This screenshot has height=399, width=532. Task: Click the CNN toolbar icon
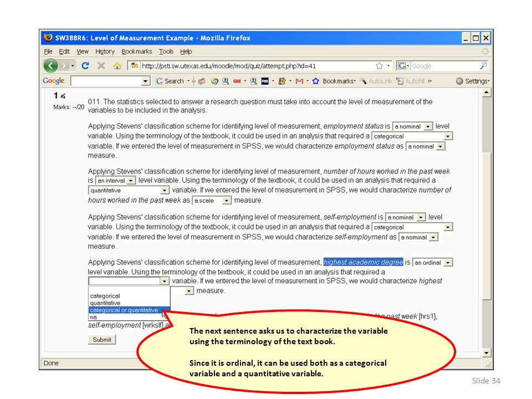237,81
